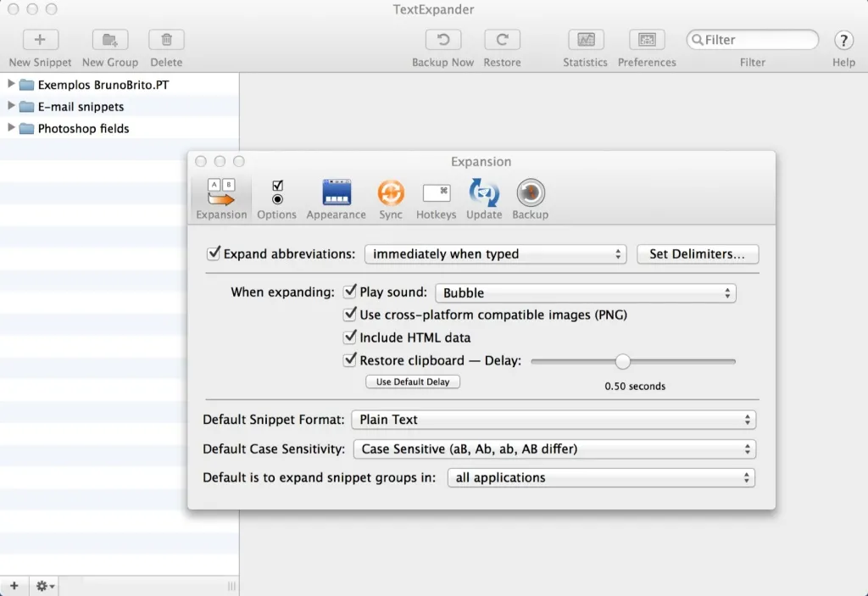Toggle the Expand abbreviations checkbox
The height and width of the screenshot is (596, 868).
pyautogui.click(x=213, y=253)
